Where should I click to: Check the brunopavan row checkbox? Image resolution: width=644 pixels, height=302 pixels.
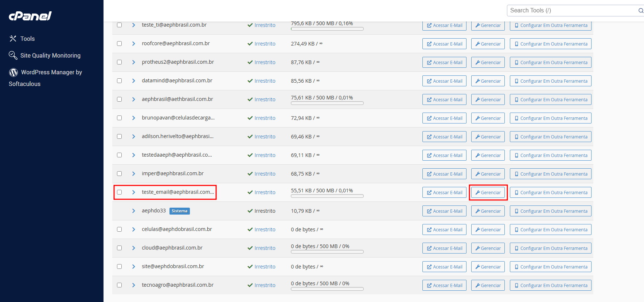coord(119,118)
